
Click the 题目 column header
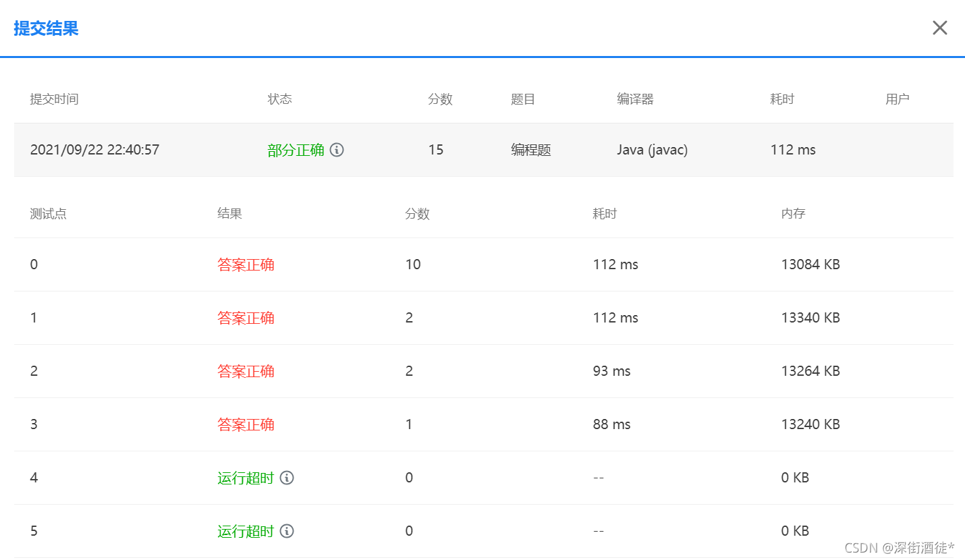click(523, 99)
